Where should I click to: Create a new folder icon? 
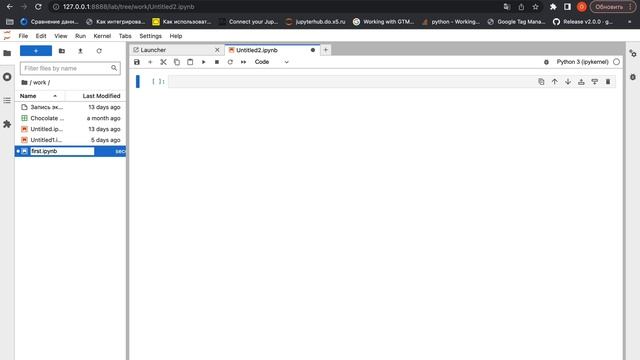(62, 51)
